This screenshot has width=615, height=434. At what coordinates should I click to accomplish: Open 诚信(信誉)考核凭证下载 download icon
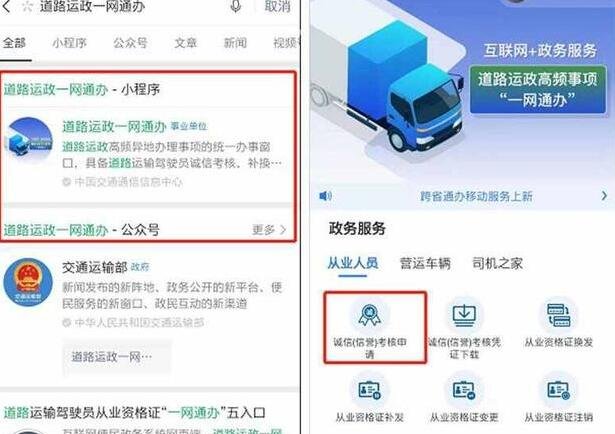pos(464,315)
